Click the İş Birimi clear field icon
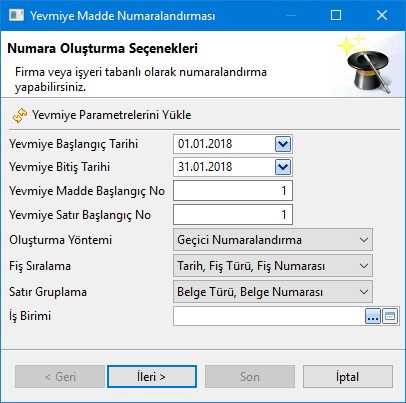406x403 pixels. click(x=390, y=316)
